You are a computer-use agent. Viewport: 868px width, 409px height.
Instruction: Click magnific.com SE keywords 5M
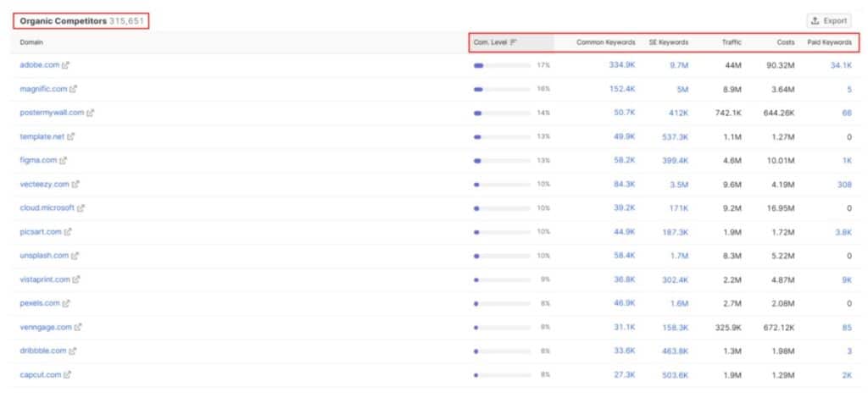pyautogui.click(x=682, y=89)
